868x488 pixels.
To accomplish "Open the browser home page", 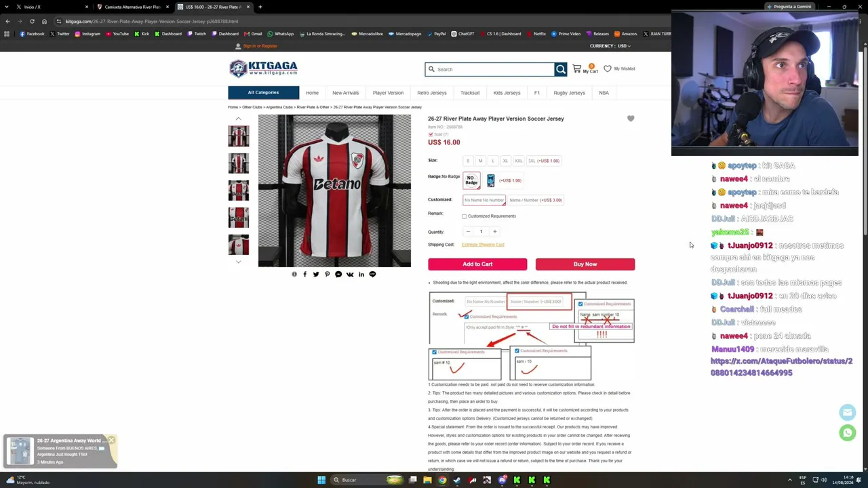I will (x=45, y=21).
